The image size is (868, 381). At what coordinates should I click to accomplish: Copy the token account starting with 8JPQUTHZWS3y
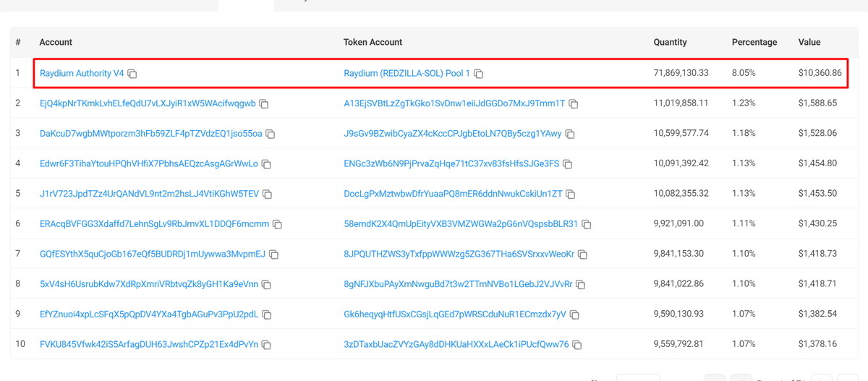[x=583, y=254]
